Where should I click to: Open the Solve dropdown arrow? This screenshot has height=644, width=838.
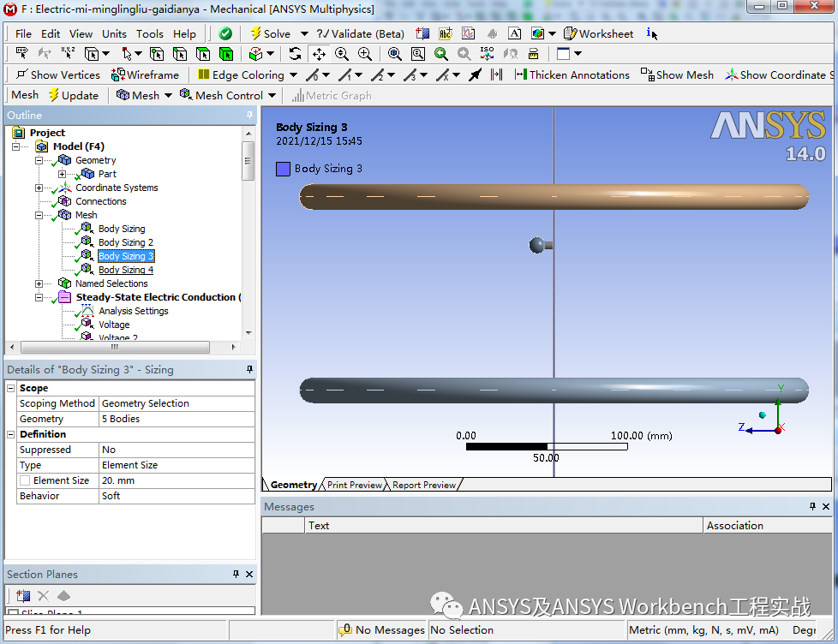[305, 33]
